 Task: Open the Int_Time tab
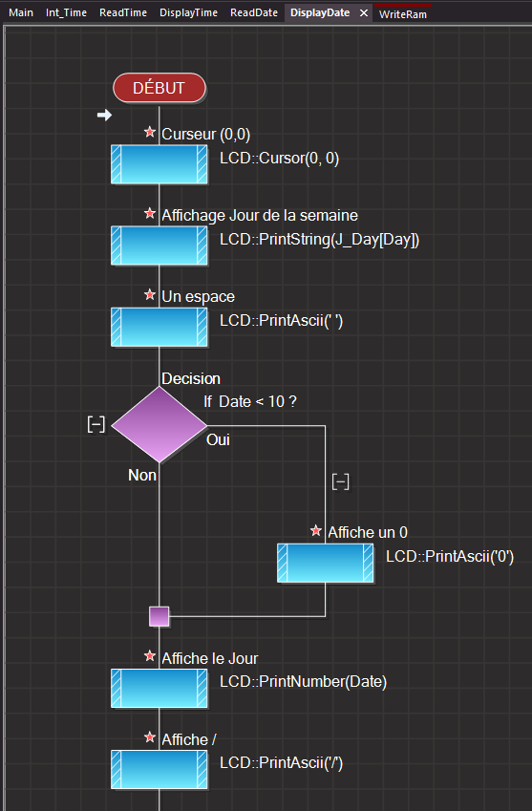pyautogui.click(x=66, y=13)
